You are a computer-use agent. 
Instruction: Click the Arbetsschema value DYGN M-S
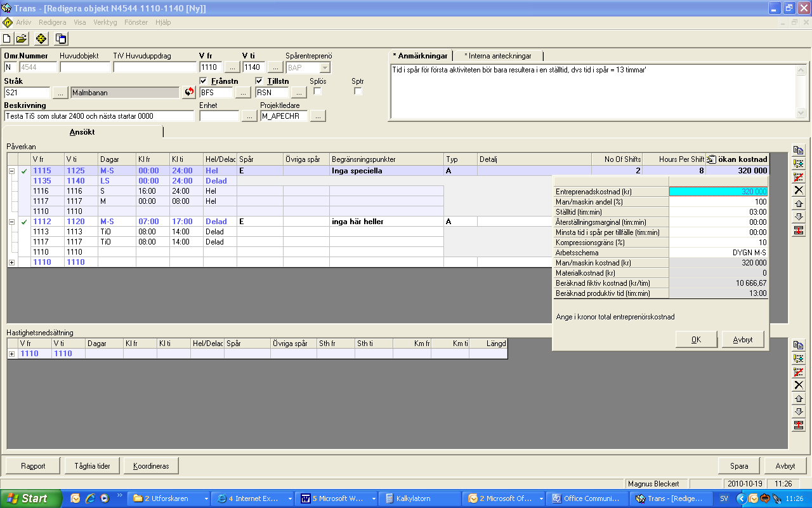click(x=718, y=253)
